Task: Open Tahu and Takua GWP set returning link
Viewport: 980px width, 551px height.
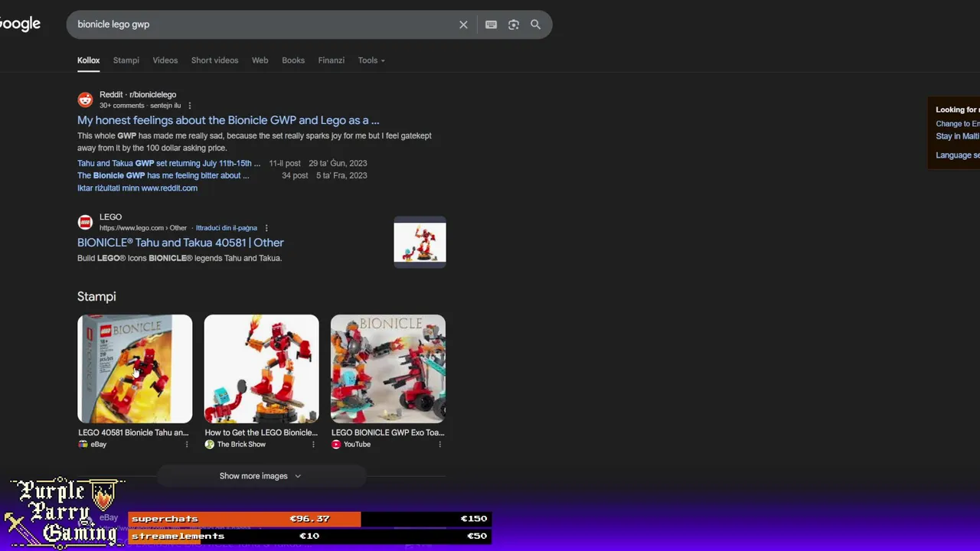Action: pos(168,163)
